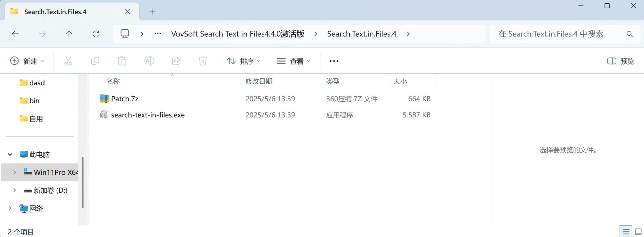Viewport: 644px width, 237px height.
Task: Switch to details list view layout
Action: click(626, 231)
